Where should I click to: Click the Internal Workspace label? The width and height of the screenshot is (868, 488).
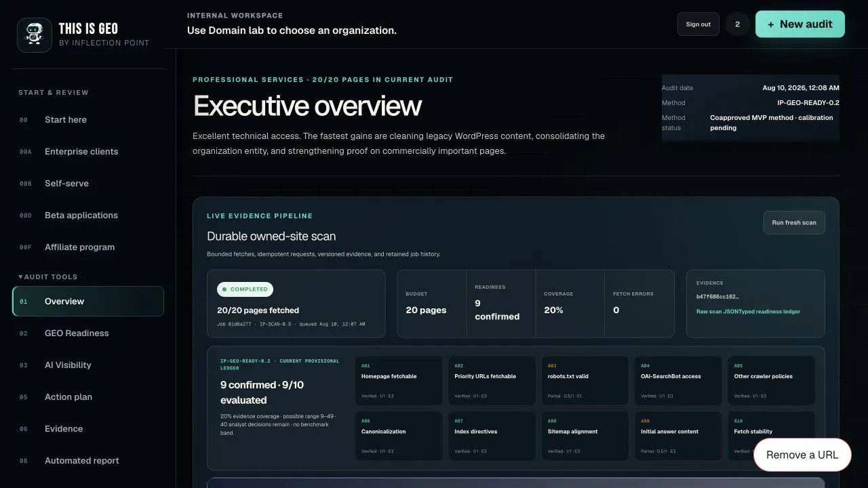[235, 16]
